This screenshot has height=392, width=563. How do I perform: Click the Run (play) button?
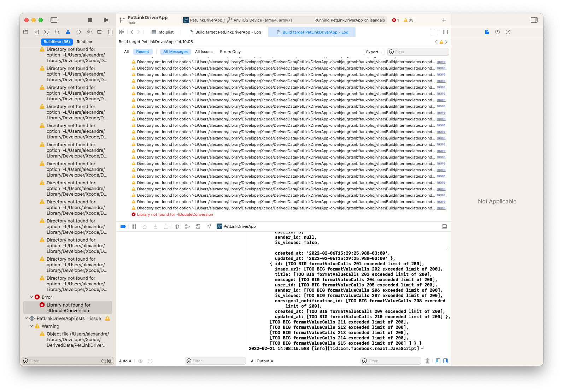(x=106, y=20)
